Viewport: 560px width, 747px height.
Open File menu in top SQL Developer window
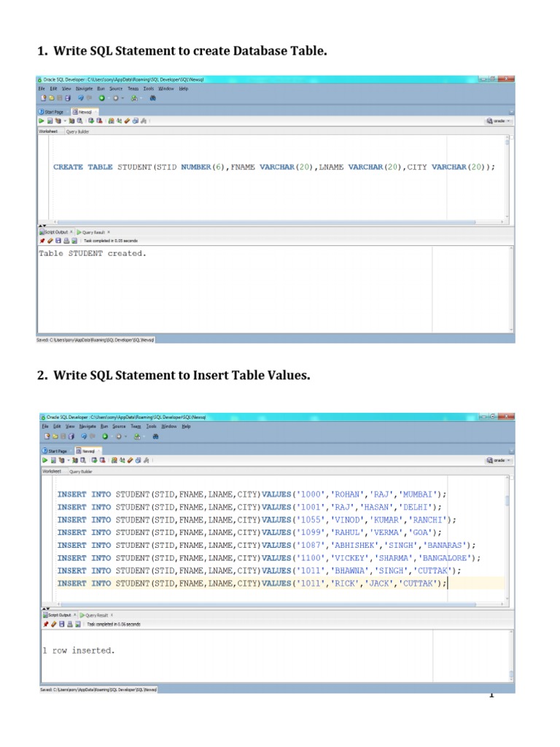(x=42, y=88)
